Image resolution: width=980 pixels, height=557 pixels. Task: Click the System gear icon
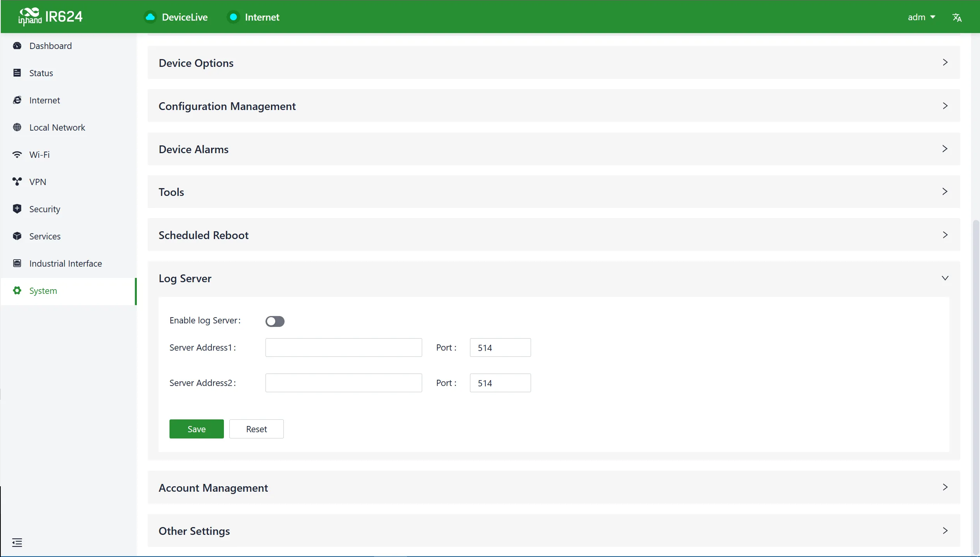click(x=17, y=291)
